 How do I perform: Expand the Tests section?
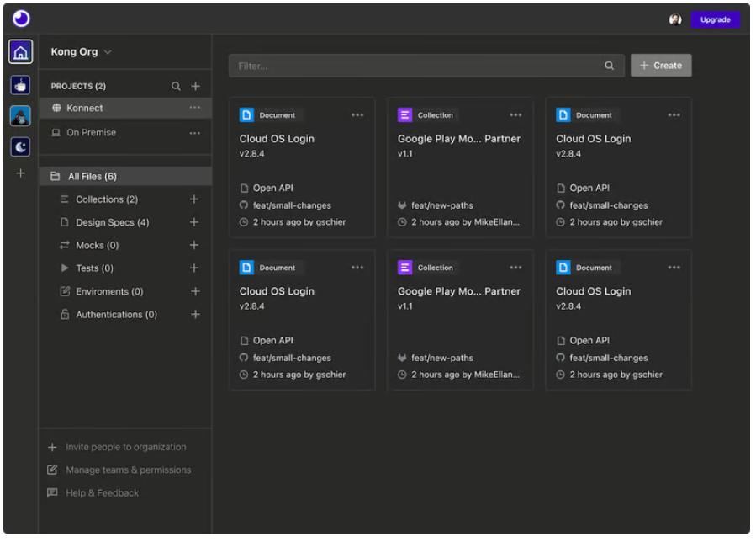tap(93, 268)
